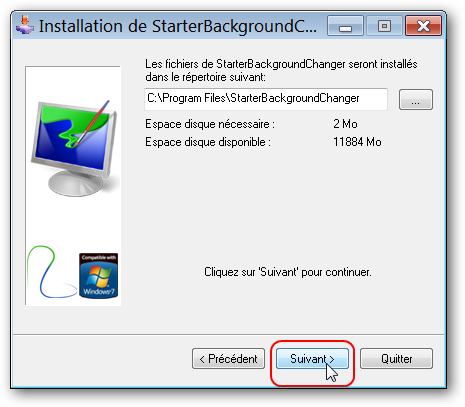
Task: Click the gray monitor stand base
Action: 76,184
